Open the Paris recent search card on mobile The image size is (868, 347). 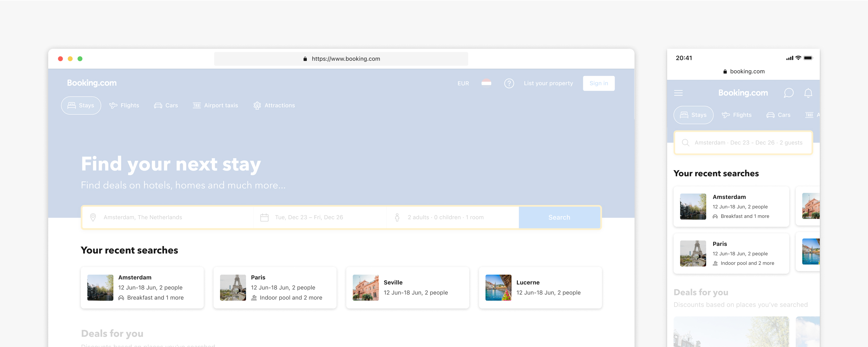(x=731, y=253)
